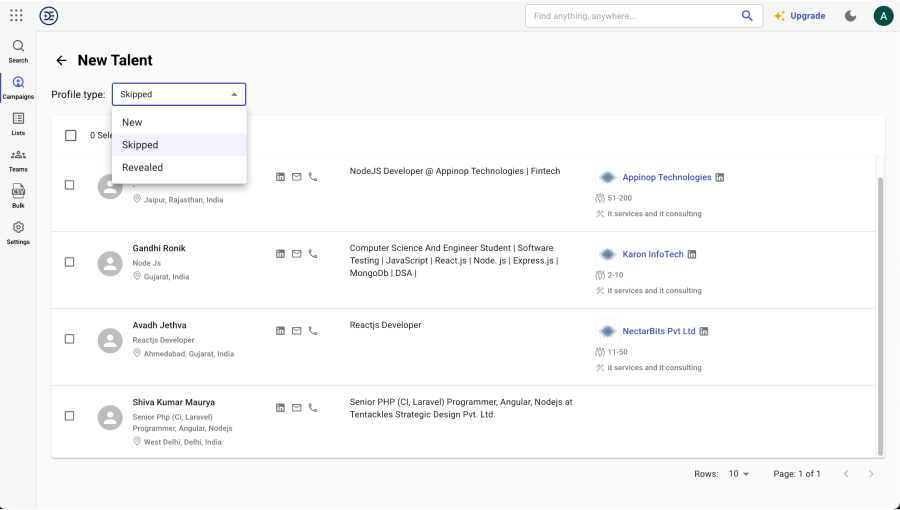Open LinkedIn icon for Avadh Jethva
This screenshot has width=900, height=510.
[280, 330]
